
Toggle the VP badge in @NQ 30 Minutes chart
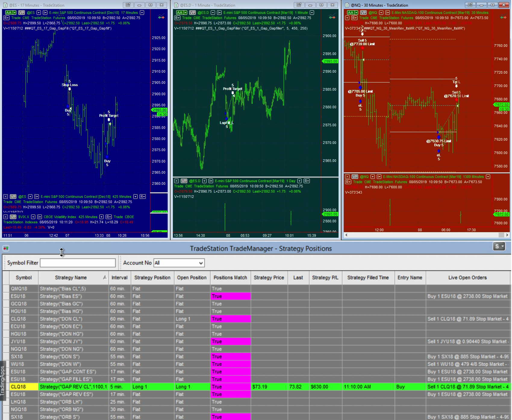[363, 13]
